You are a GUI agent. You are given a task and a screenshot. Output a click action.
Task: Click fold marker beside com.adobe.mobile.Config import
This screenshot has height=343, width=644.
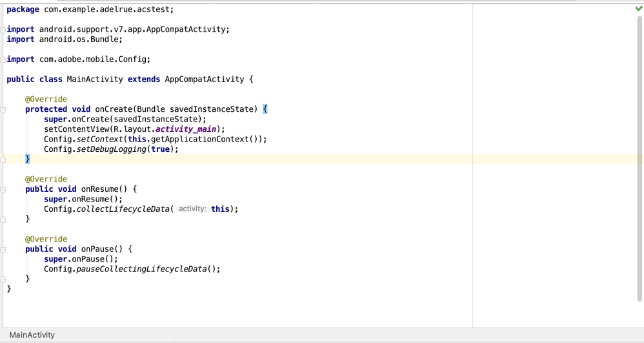(3, 59)
